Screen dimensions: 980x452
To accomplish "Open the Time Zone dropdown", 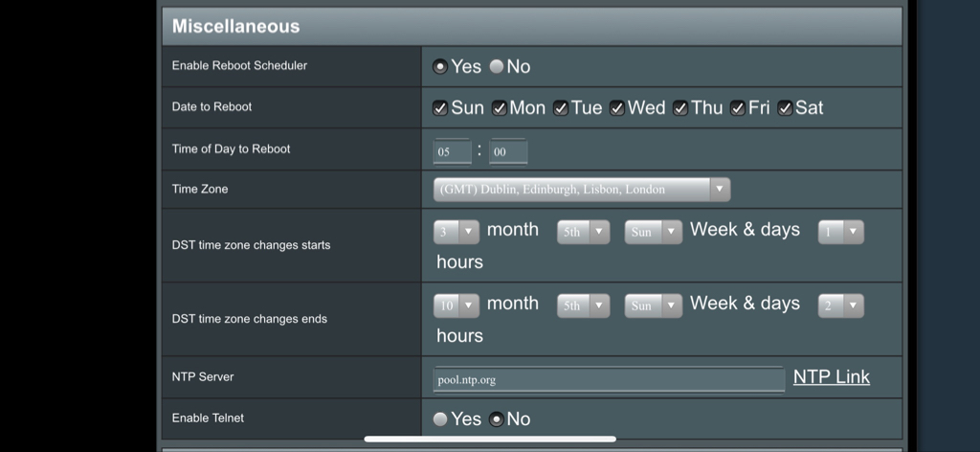I will 582,190.
